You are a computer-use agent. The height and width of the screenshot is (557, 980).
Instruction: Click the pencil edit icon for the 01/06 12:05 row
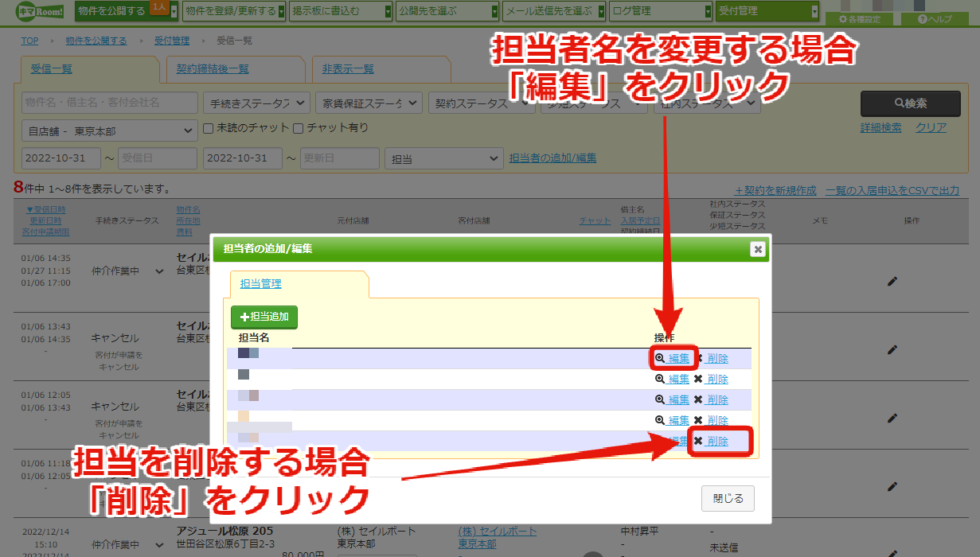point(892,418)
